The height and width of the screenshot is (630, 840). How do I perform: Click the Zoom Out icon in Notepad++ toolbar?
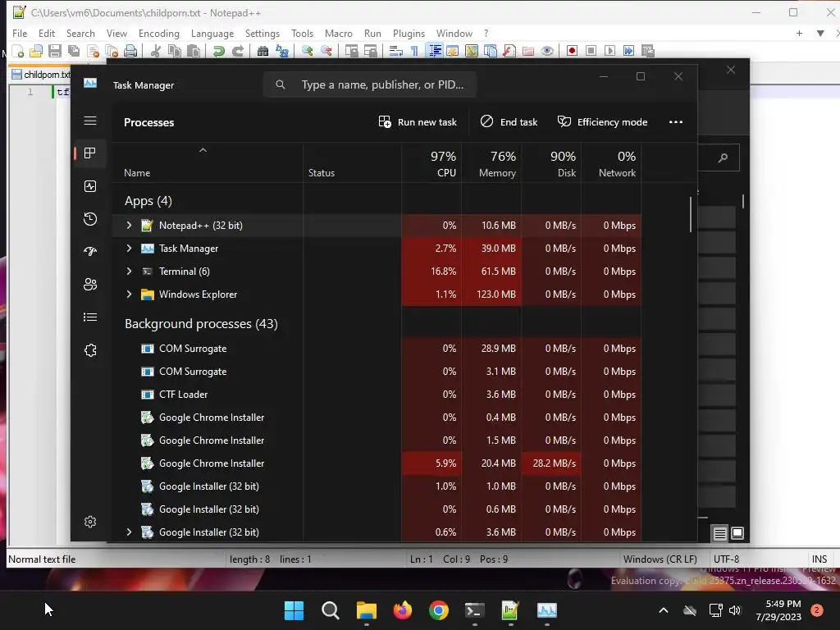(326, 51)
